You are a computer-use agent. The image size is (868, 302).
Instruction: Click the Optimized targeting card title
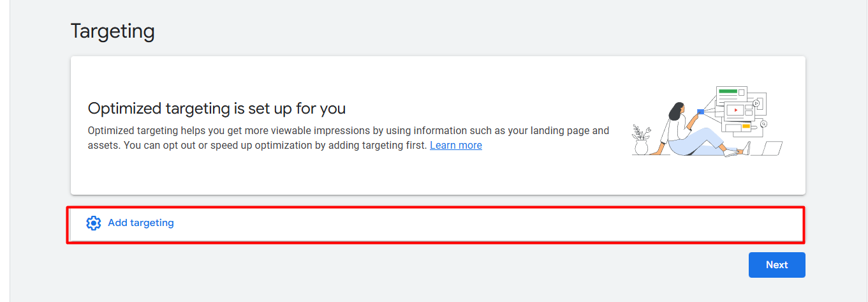(x=217, y=108)
